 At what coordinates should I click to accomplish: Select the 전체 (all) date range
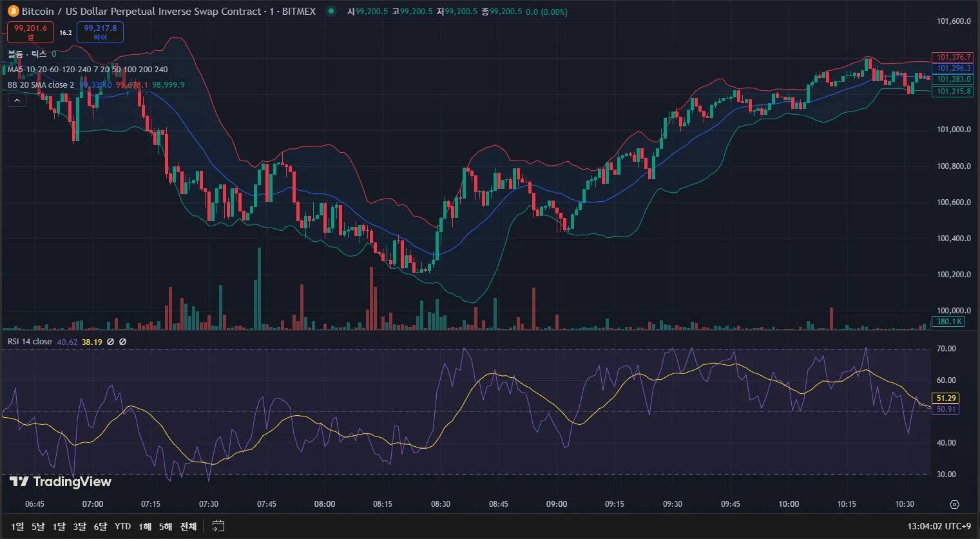[188, 527]
